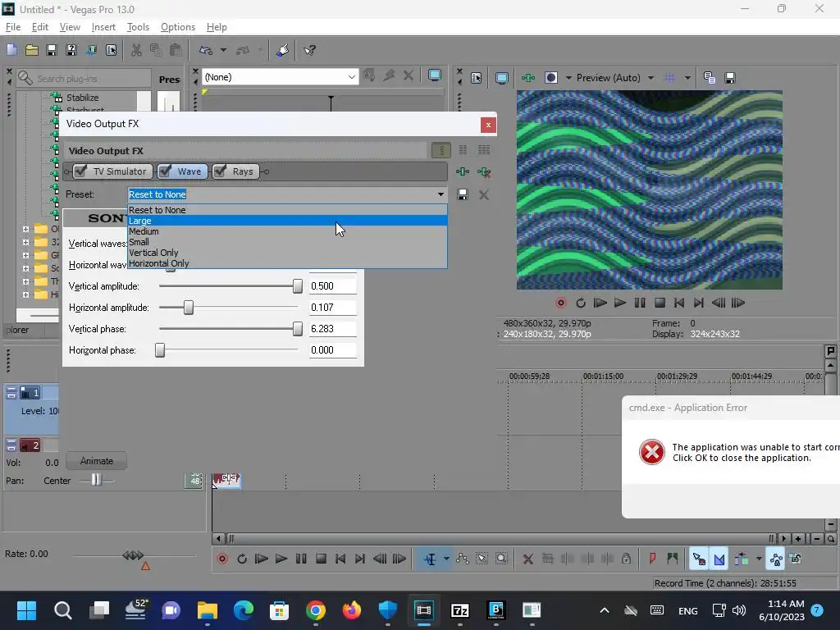The height and width of the screenshot is (630, 840).
Task: Toggle Ignore Event Grouping in the bottom toolbar
Action: click(x=796, y=559)
